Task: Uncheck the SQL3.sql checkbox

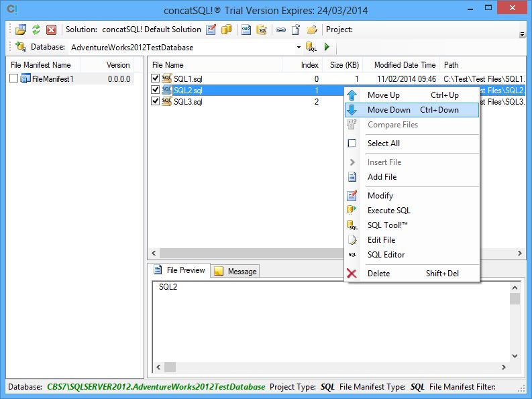Action: click(156, 101)
